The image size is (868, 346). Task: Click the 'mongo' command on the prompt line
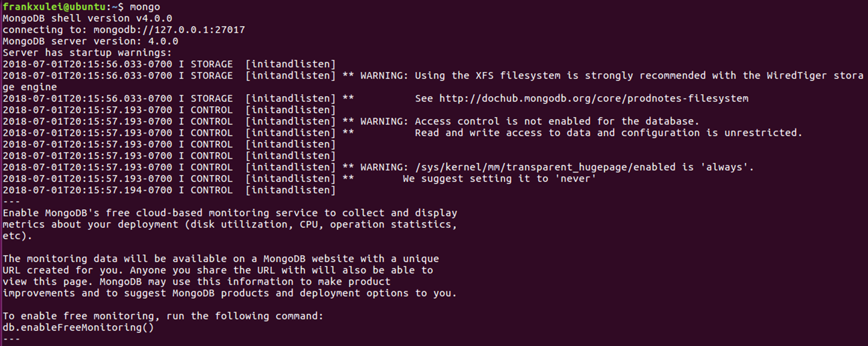tap(145, 7)
